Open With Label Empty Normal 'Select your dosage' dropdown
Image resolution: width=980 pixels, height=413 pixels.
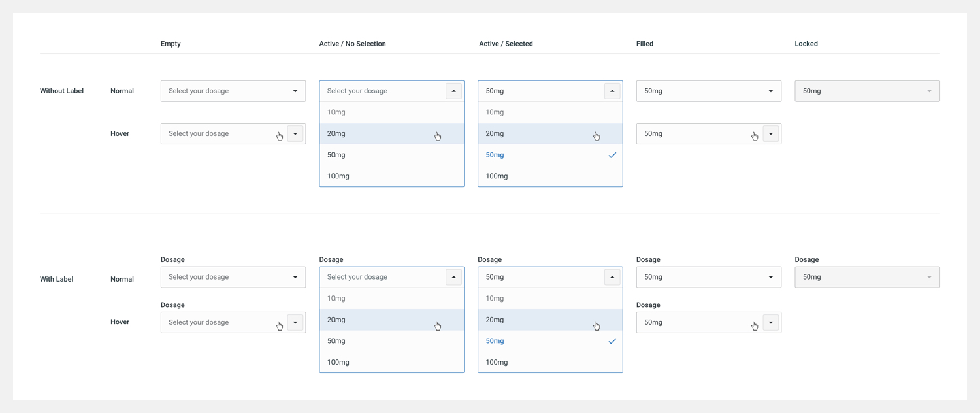tap(233, 277)
